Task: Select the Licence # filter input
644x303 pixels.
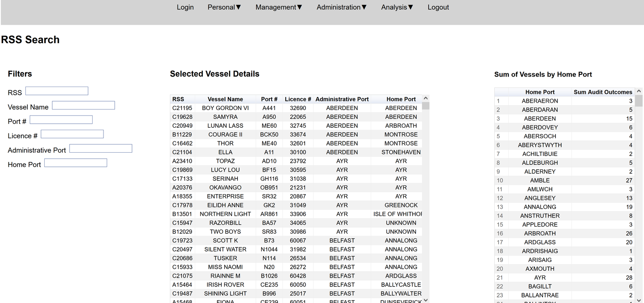Action: [72, 134]
